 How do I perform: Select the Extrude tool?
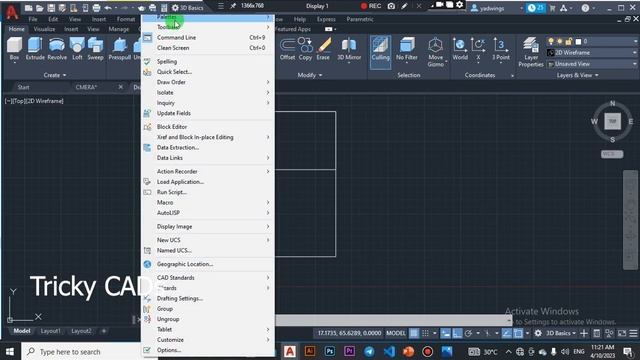pyautogui.click(x=35, y=49)
